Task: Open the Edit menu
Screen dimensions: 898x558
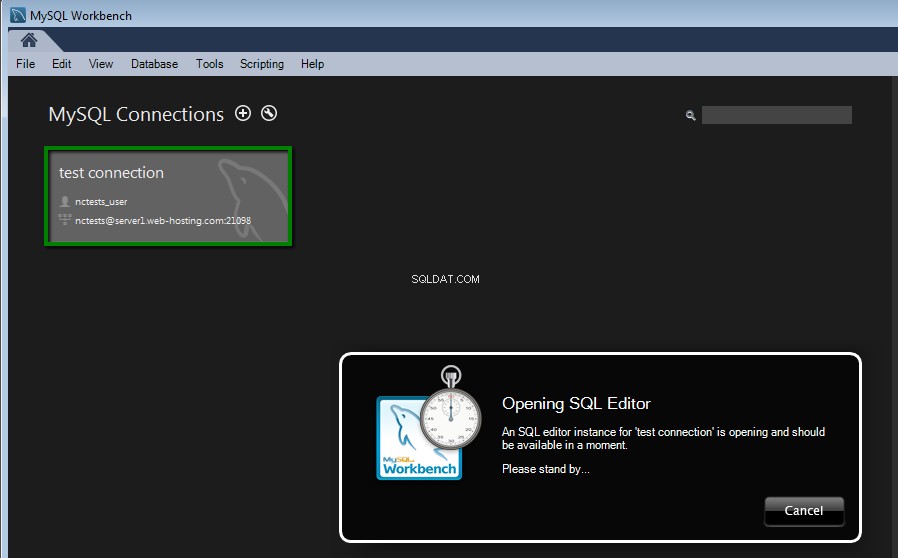Action: click(61, 64)
